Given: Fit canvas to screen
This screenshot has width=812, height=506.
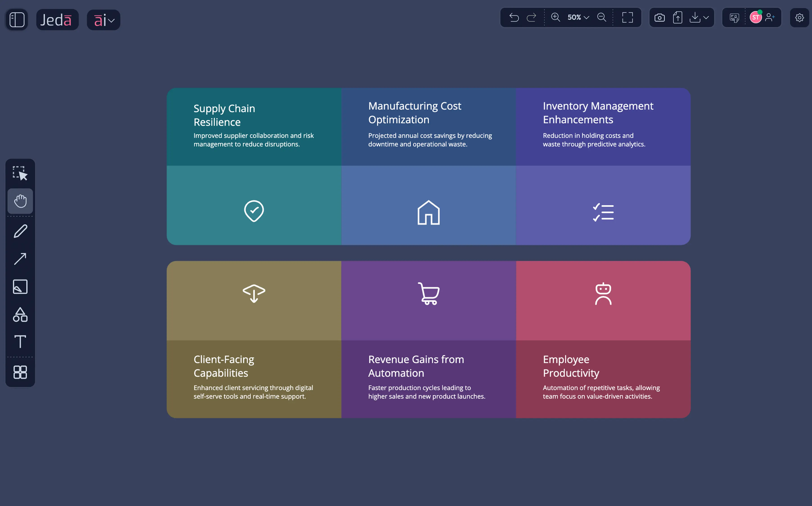Looking at the screenshot, I should [628, 17].
